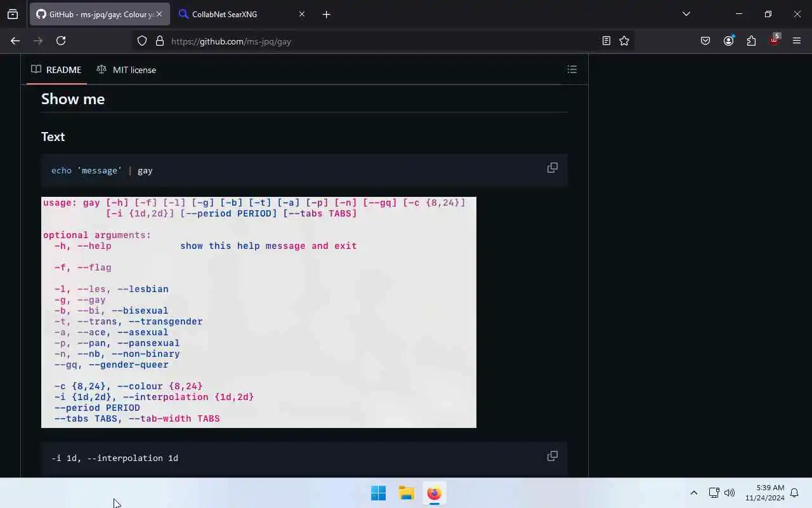
Task: Open Firefox View recent browsing icon
Action: tap(13, 14)
